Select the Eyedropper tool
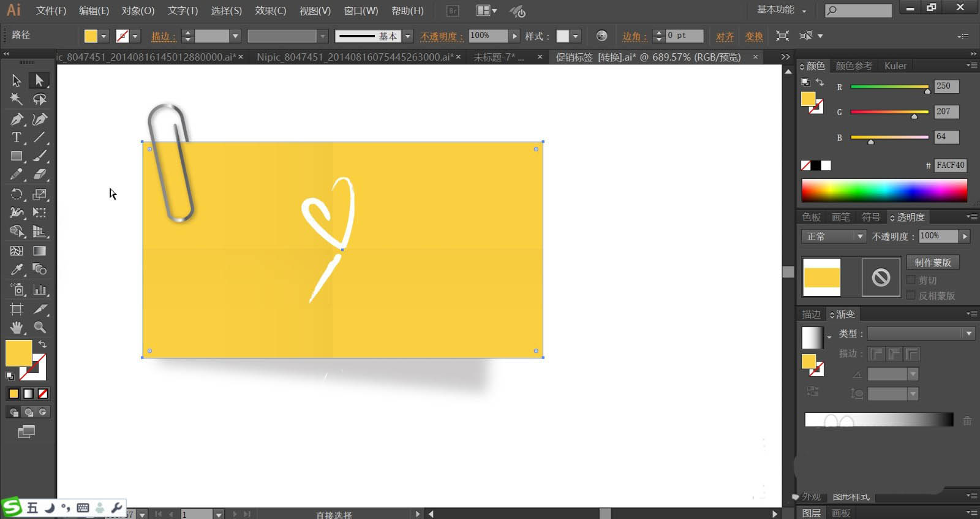The width and height of the screenshot is (980, 519). coord(17,270)
